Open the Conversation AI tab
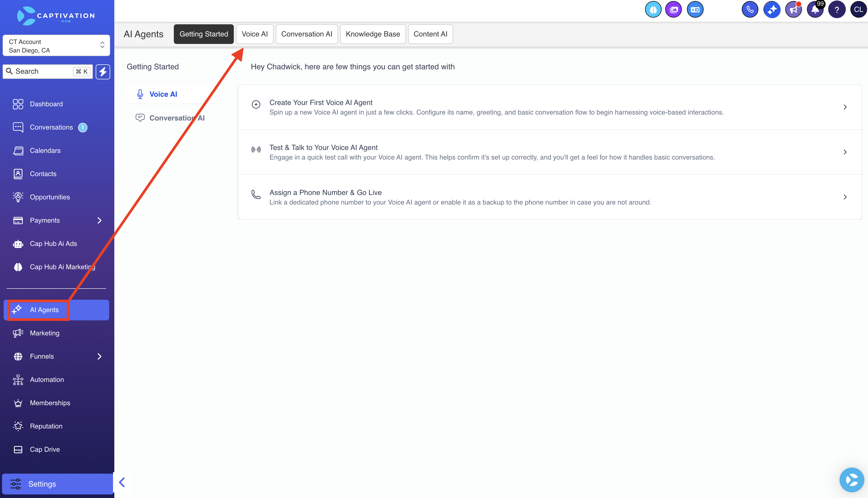The height and width of the screenshot is (498, 868). [306, 34]
